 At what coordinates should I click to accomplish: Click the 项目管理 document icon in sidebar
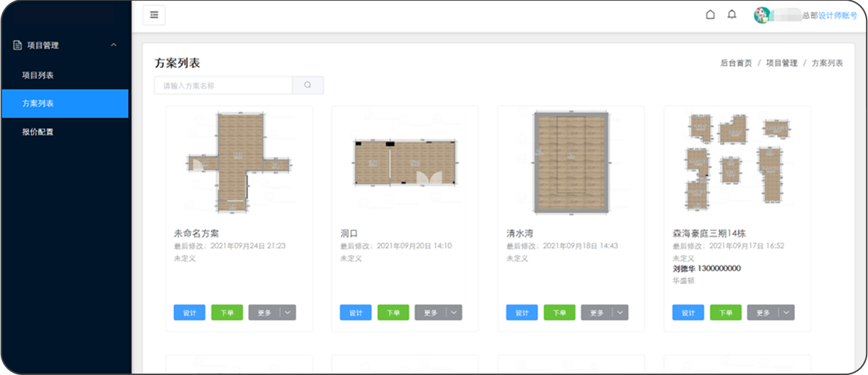pos(18,45)
